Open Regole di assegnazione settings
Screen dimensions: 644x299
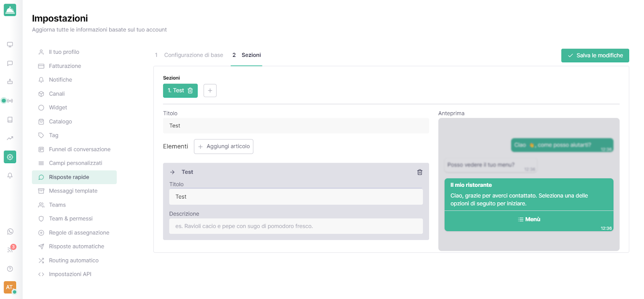click(79, 233)
